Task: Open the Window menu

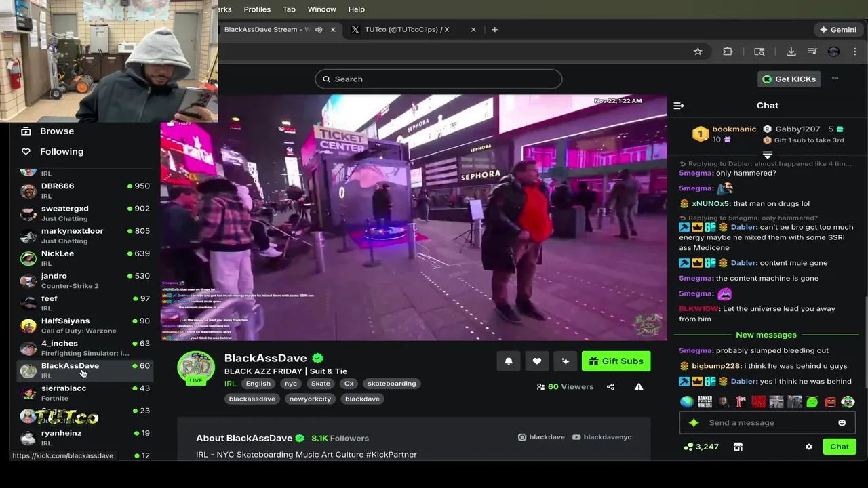Action: point(321,9)
